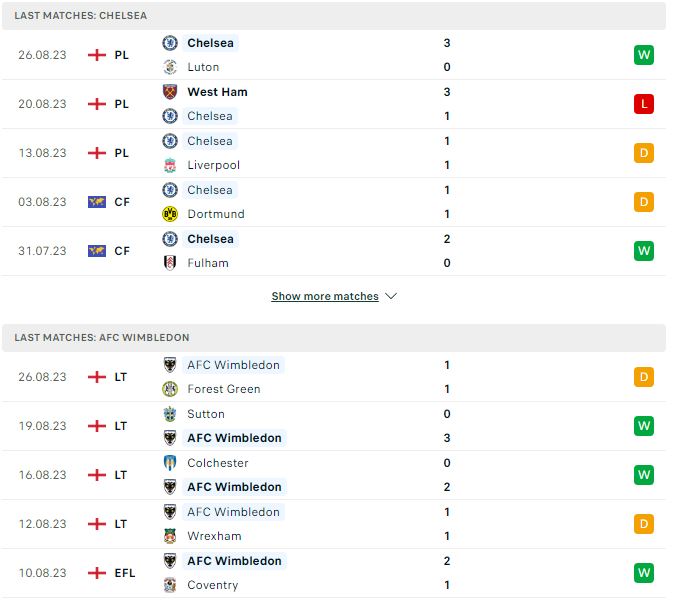The image size is (676, 601).
Task: Click the Liverpool club crest
Action: pyautogui.click(x=170, y=165)
